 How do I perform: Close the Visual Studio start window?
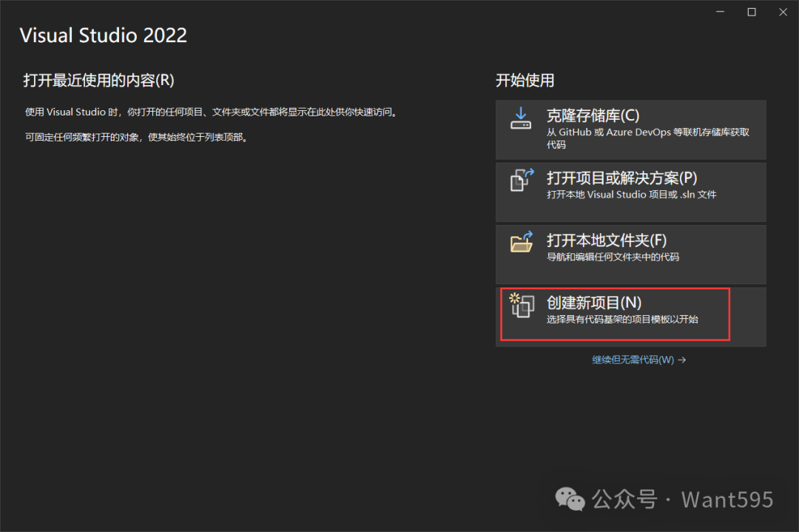(x=783, y=12)
